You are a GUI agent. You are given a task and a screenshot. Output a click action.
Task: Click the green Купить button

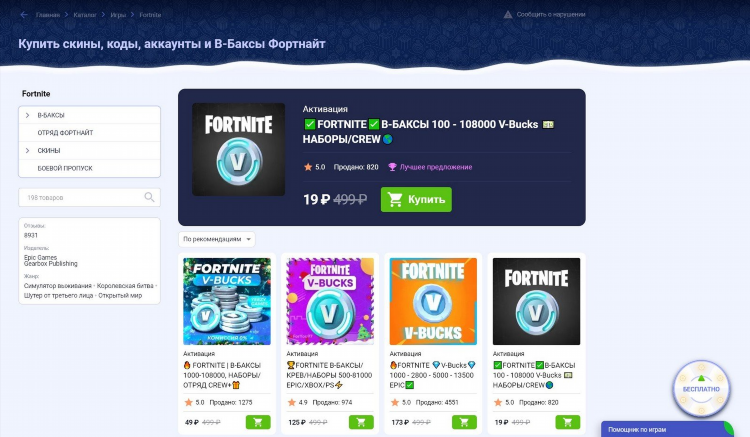416,199
